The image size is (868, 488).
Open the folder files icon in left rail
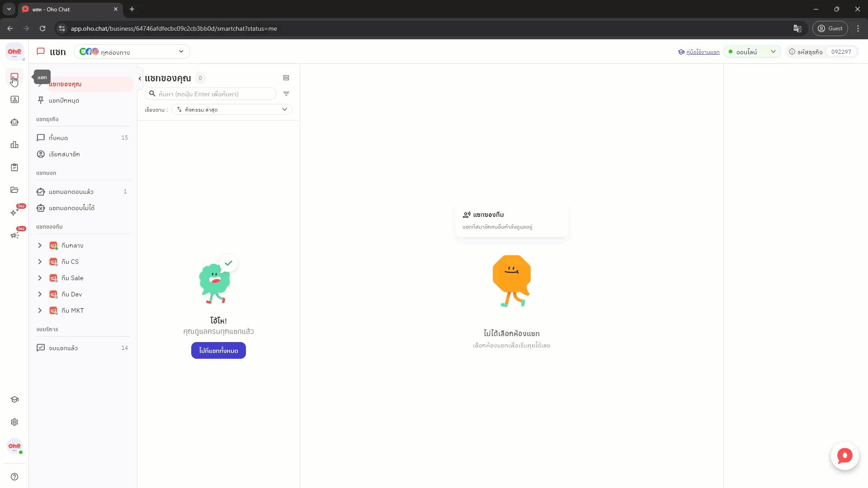coord(14,190)
